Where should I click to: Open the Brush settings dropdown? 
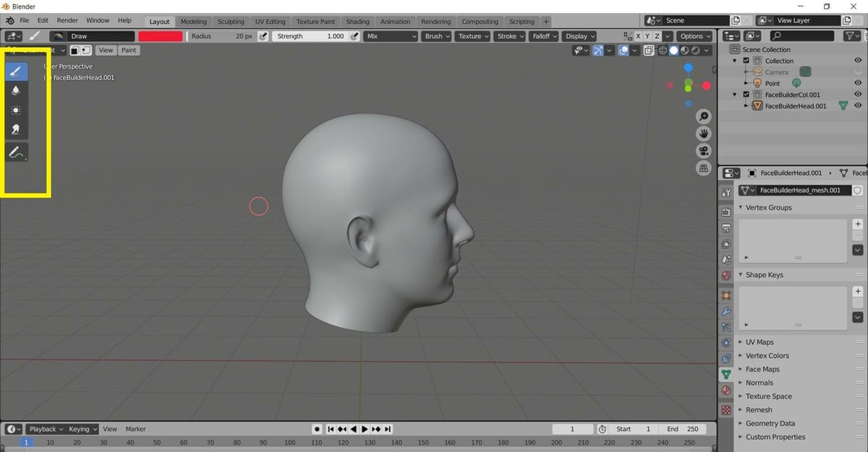pos(436,36)
